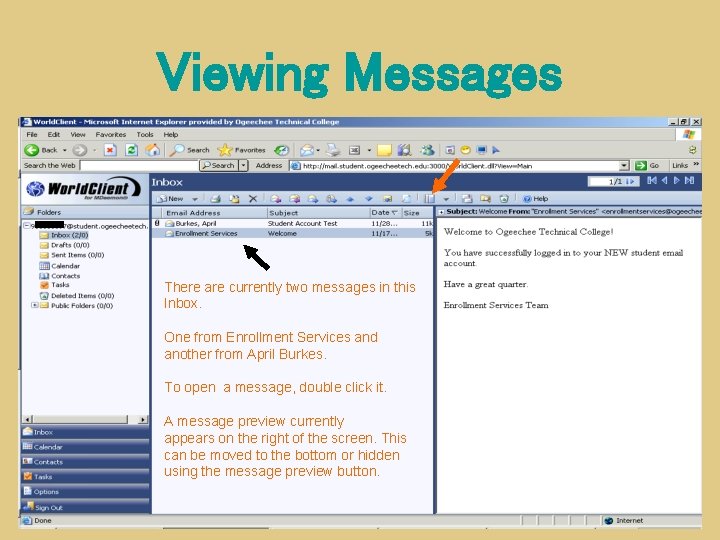
Task: Expand the Public Folders tree node
Action: (34, 305)
